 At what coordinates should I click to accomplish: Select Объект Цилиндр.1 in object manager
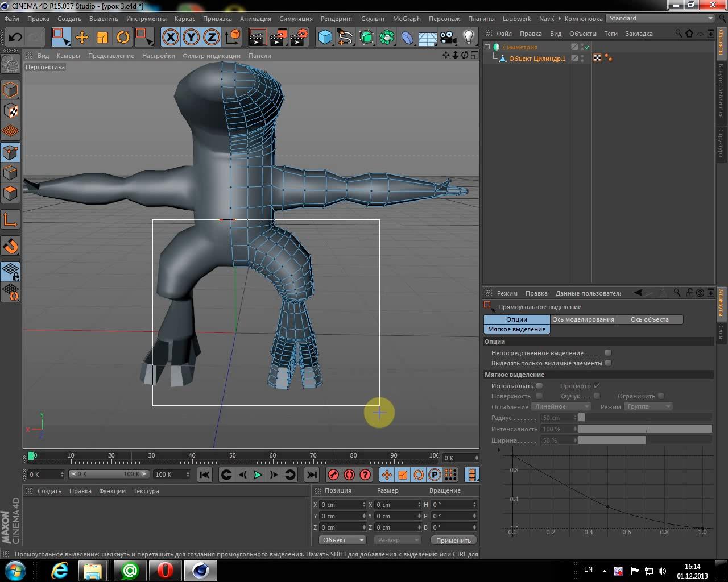point(537,59)
